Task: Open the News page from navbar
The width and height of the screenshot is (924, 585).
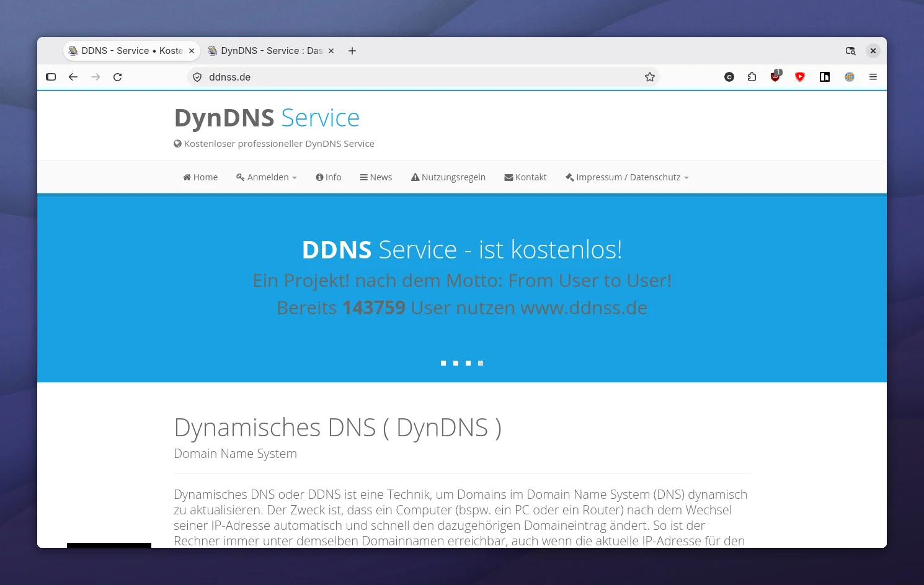Action: tap(376, 177)
